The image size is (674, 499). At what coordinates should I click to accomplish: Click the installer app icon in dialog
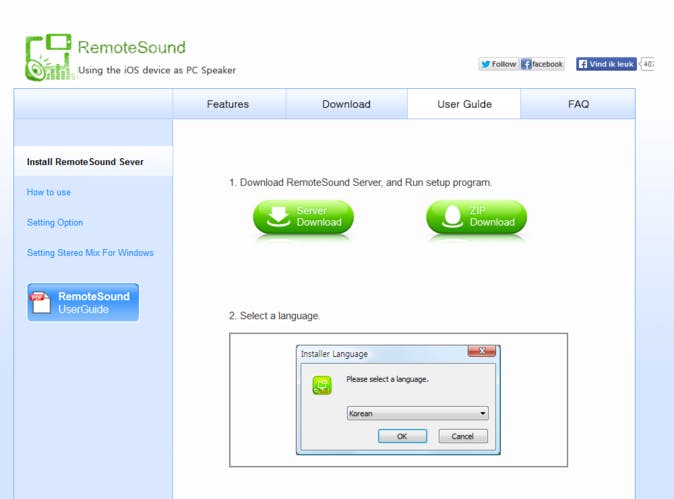click(322, 386)
